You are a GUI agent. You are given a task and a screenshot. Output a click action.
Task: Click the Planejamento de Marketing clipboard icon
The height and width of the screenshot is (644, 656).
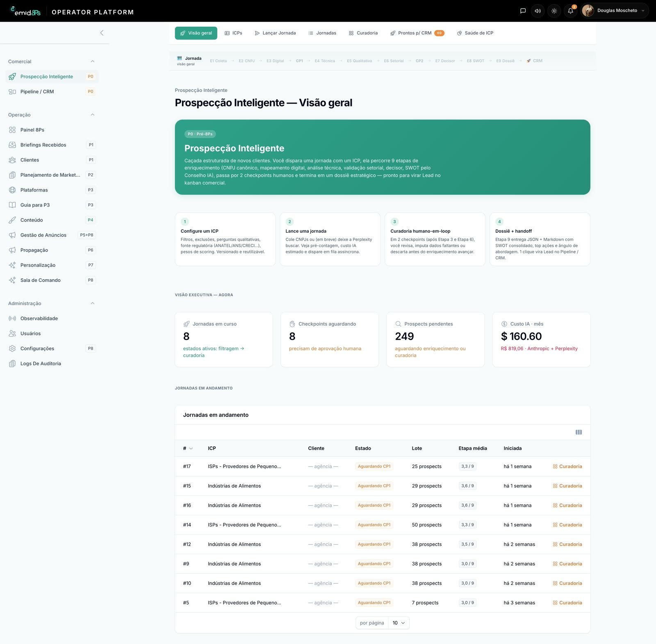click(x=12, y=175)
